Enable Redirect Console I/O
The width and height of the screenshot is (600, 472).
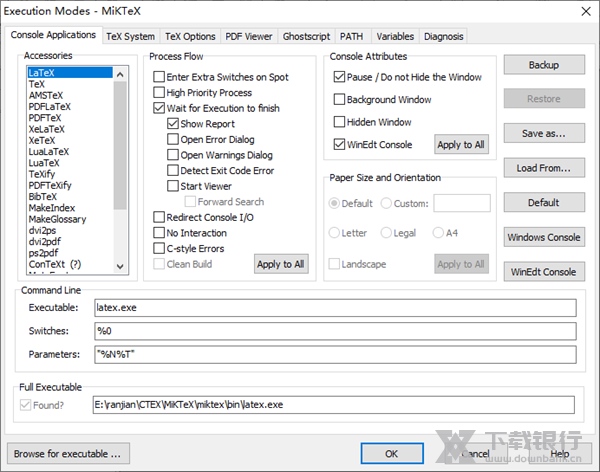[x=160, y=217]
